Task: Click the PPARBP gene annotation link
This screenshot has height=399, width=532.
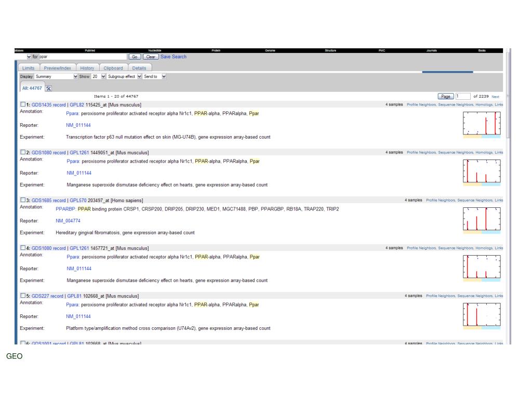Action: [66, 209]
